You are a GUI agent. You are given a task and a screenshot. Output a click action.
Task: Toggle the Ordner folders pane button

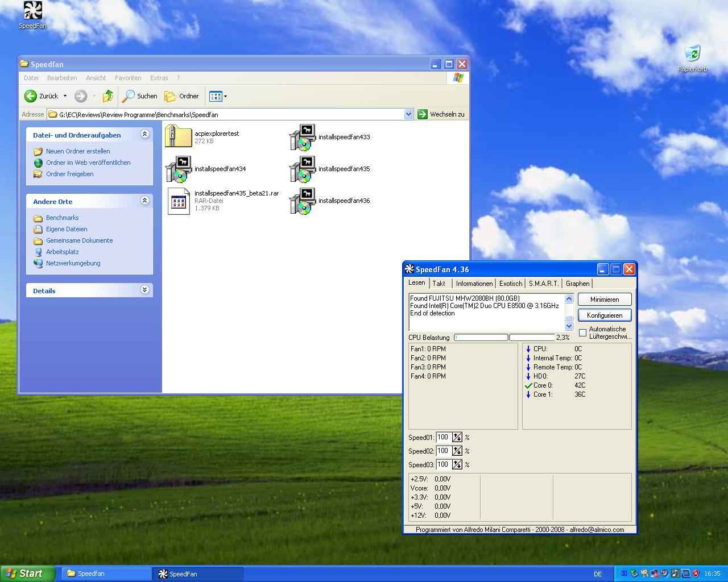(x=181, y=96)
